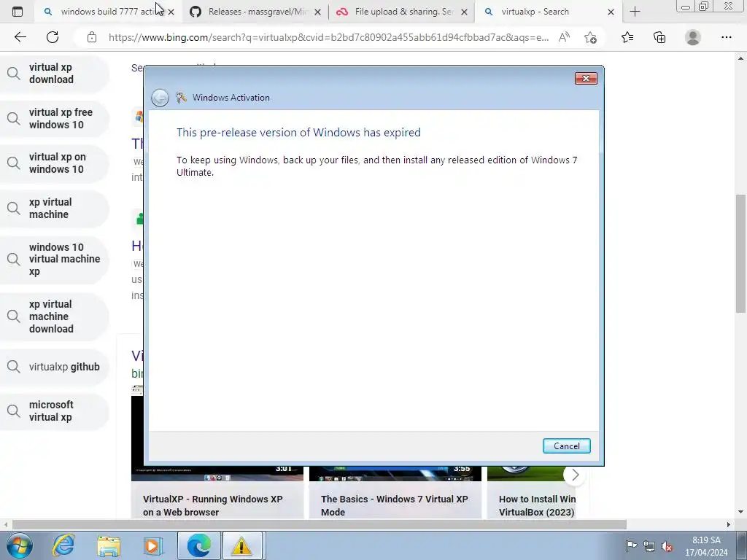Click the Windows Activation keys icon

(181, 97)
